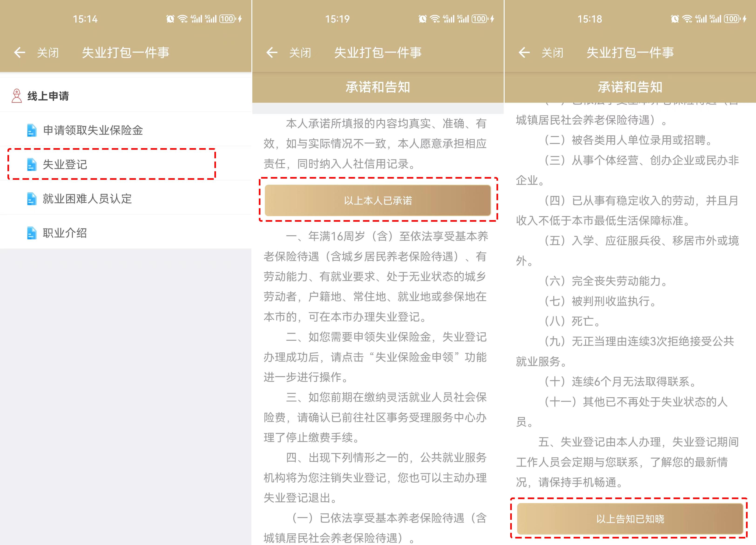Click document icon beside 就业困难人员认定
Viewport: 756px width, 545px height.
pyautogui.click(x=32, y=199)
